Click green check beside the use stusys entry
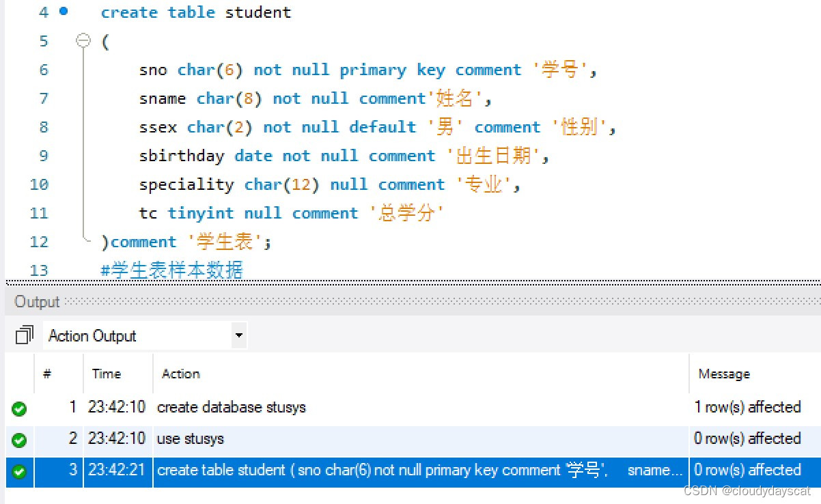 [x=19, y=439]
